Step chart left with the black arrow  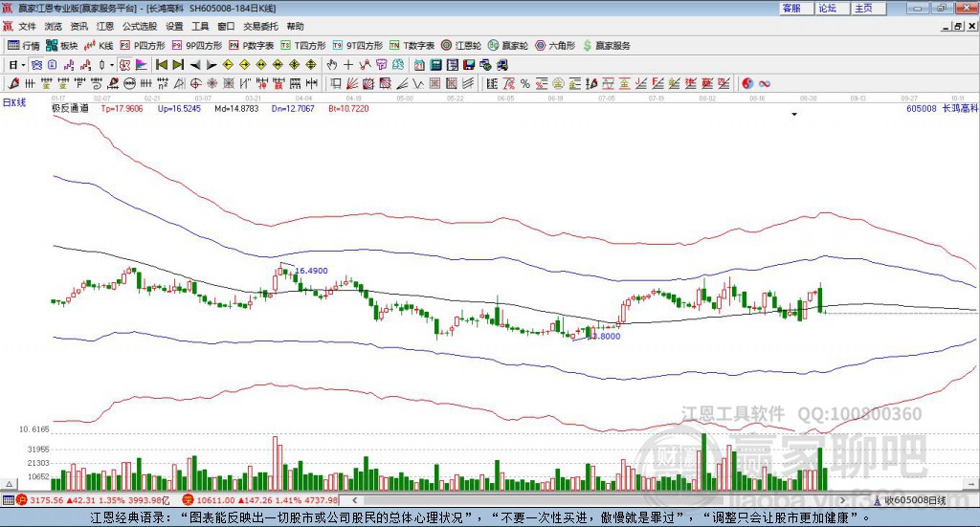point(195,65)
